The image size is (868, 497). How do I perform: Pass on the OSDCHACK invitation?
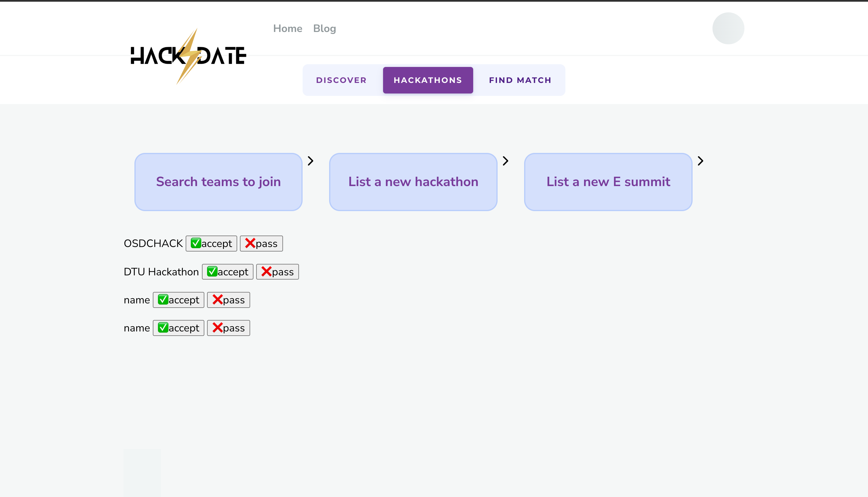click(x=261, y=243)
